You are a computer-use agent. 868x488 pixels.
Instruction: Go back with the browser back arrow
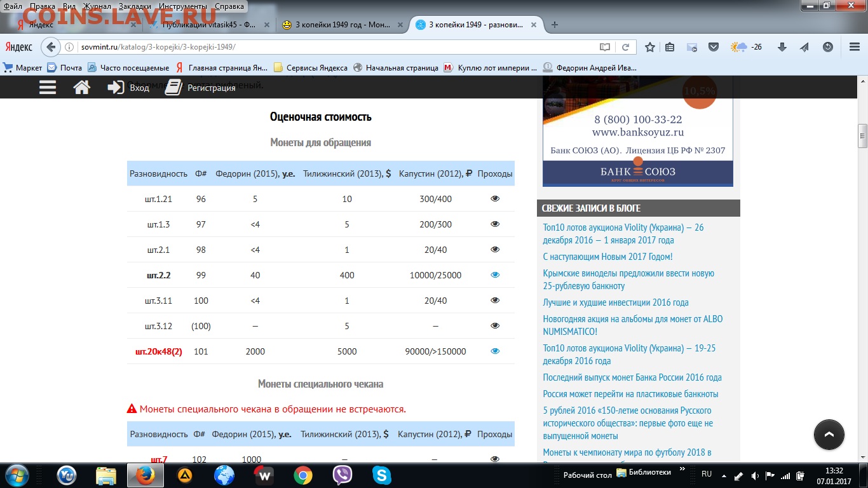click(51, 47)
